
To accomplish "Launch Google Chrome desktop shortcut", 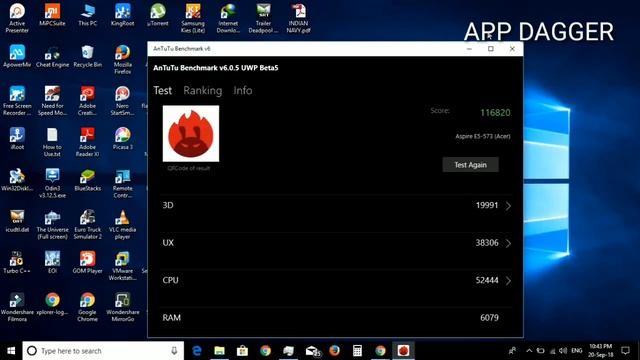I will 88,307.
